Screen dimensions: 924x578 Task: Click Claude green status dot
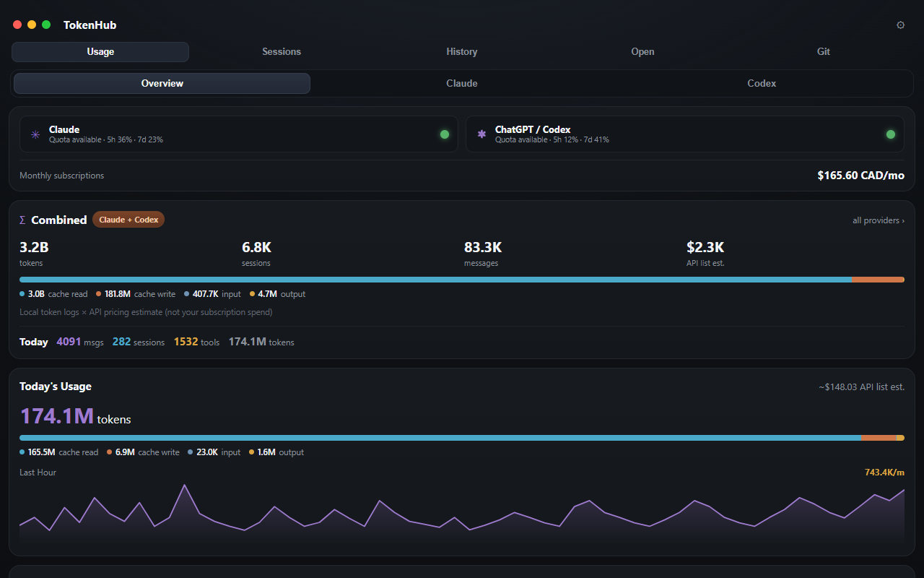pos(445,134)
